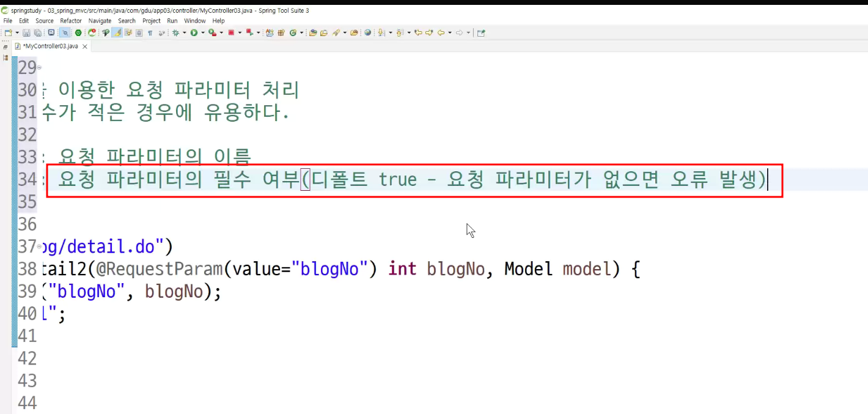Viewport: 868px width, 414px height.
Task: Click the Back navigation yellow arrow
Action: (441, 33)
